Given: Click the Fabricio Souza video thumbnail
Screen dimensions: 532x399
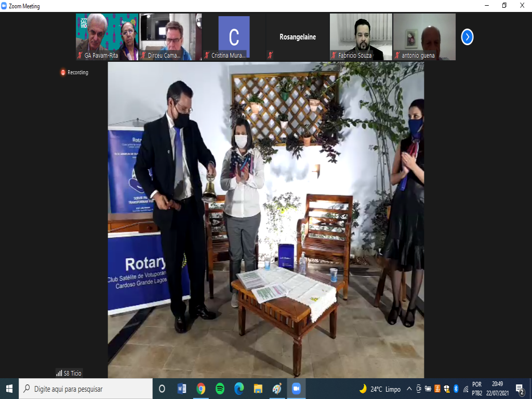Looking at the screenshot, I should [361, 36].
